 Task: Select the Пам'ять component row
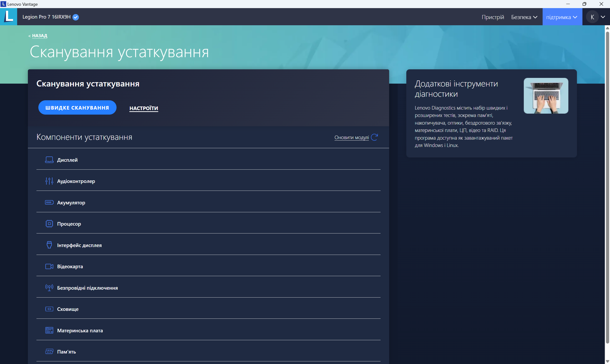pyautogui.click(x=208, y=352)
